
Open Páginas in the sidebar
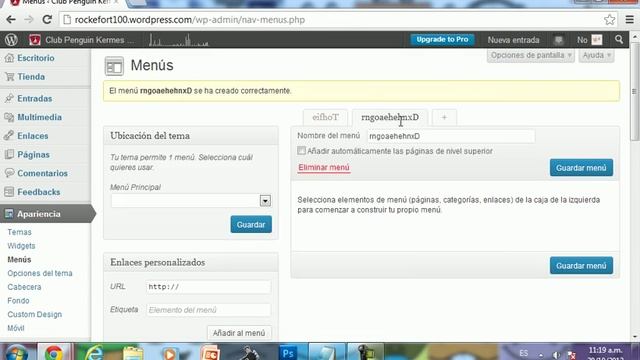[x=33, y=155]
